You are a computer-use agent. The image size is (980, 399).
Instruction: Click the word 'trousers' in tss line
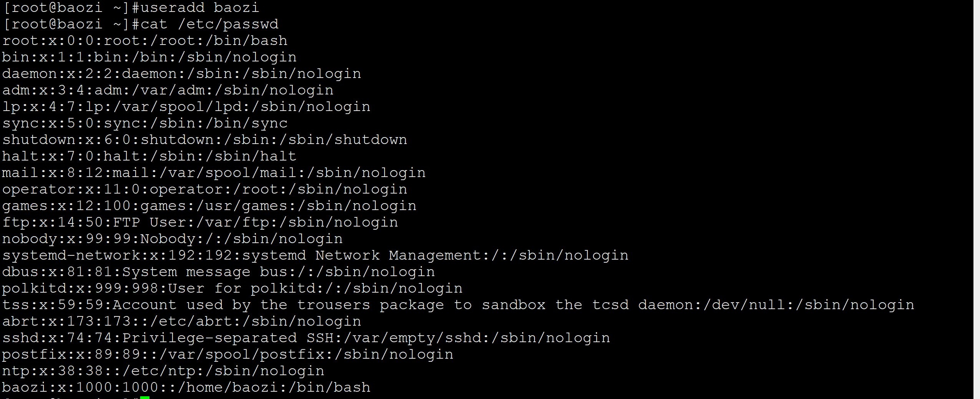pos(333,305)
